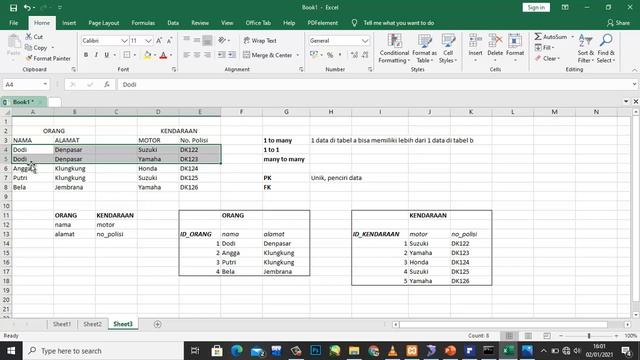Expand the Calibri font name dropdown

coord(124,40)
